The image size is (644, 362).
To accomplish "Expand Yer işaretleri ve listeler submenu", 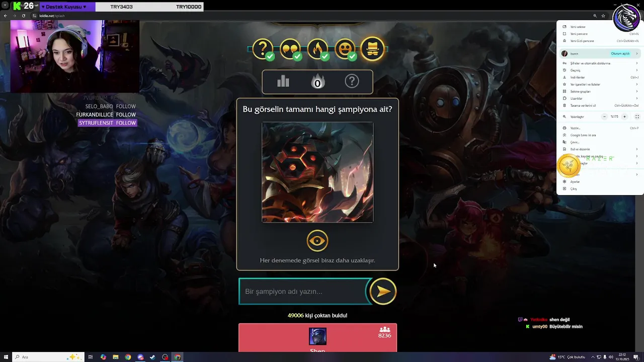I will 600,84.
